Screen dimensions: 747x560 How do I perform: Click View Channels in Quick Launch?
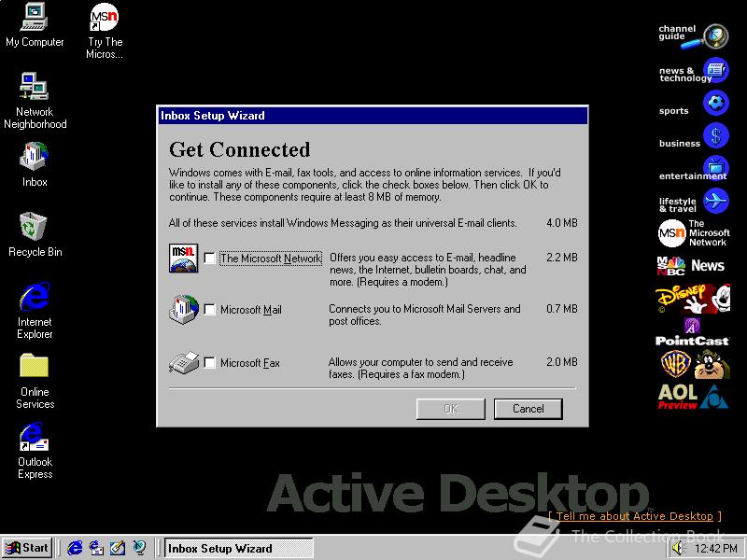[139, 548]
